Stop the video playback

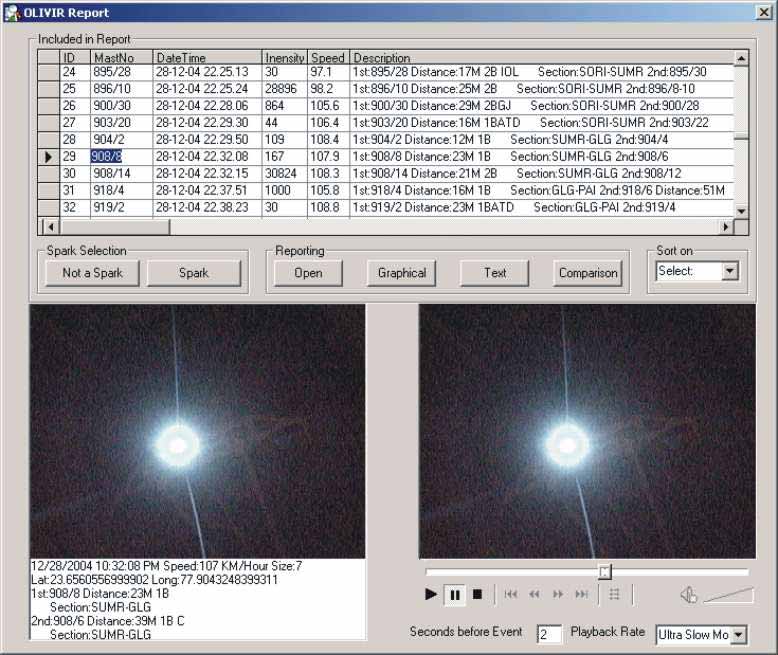pos(478,594)
